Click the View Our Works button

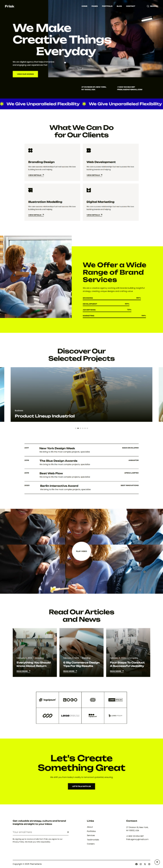25,74
